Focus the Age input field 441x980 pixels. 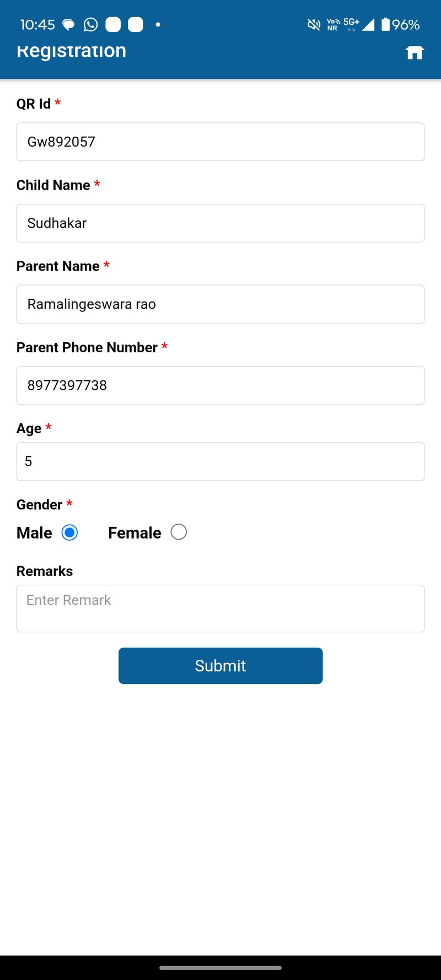pos(220,461)
